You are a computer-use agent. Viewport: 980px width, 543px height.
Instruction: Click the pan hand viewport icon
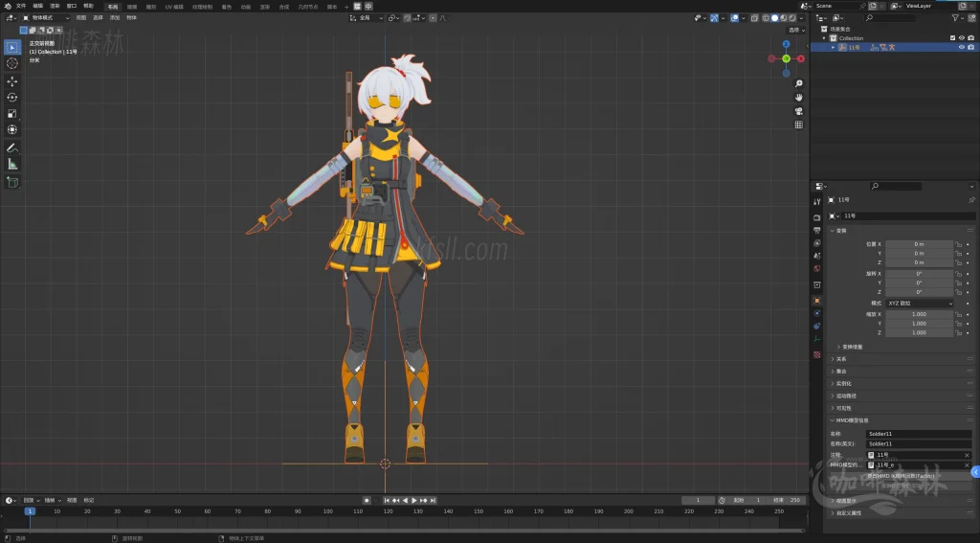point(799,98)
